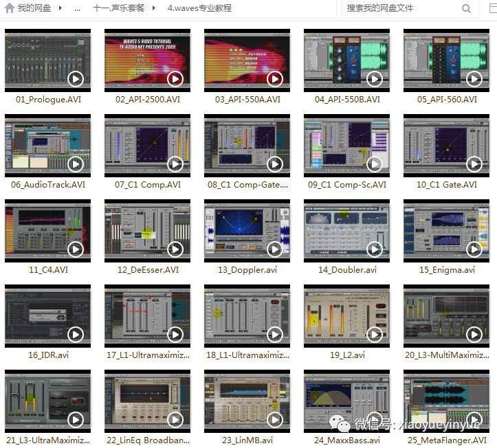This screenshot has width=497, height=448.
Task: Select the 07_C1 Comp.AVI file name
Action: tap(148, 185)
